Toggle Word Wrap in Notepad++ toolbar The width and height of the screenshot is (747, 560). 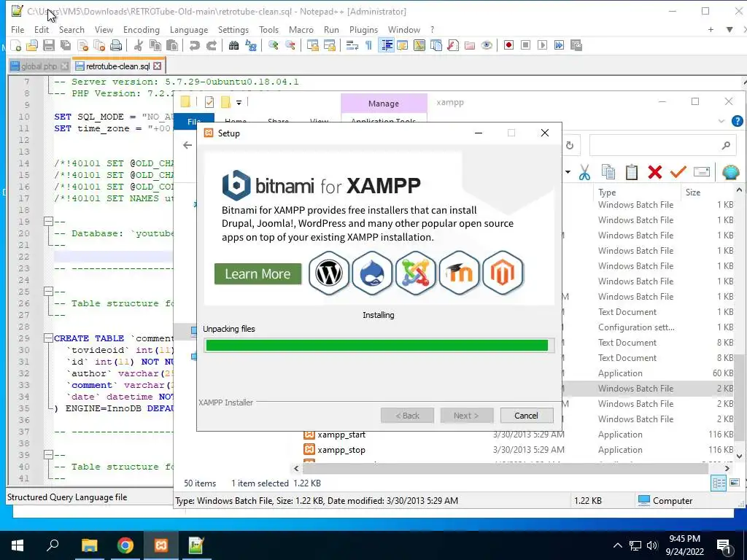pos(352,45)
